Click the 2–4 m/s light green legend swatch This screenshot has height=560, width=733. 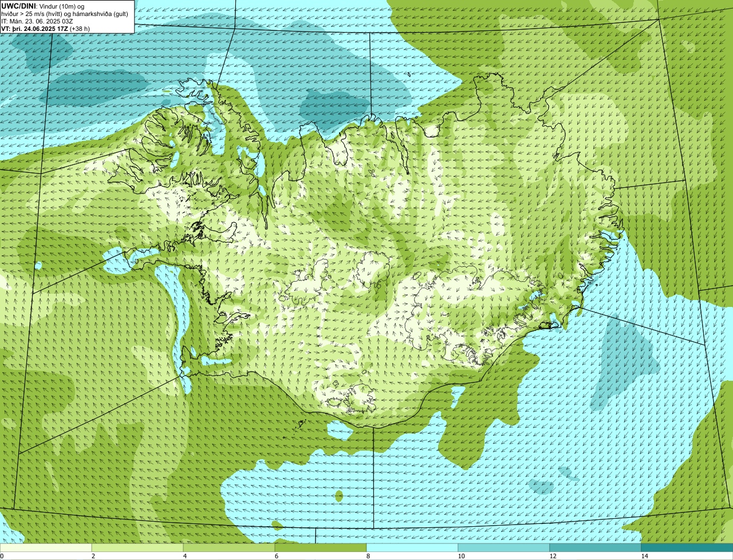pos(137,547)
